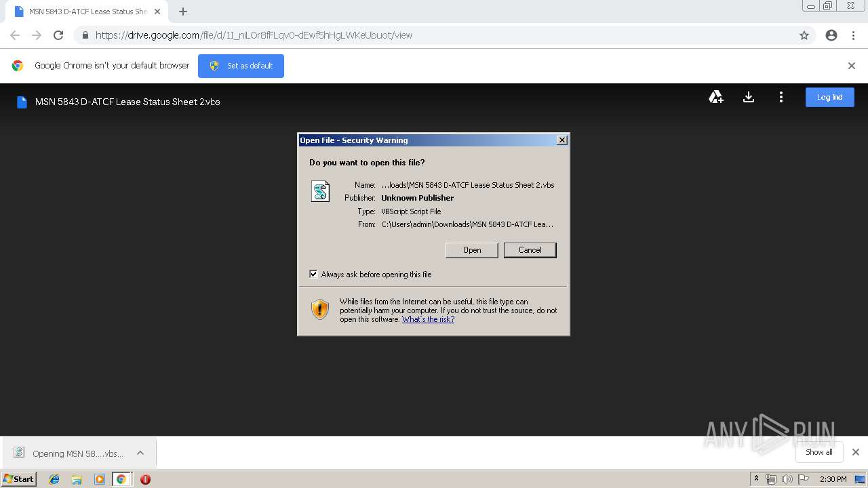Set Chrome as default browser

(x=241, y=66)
